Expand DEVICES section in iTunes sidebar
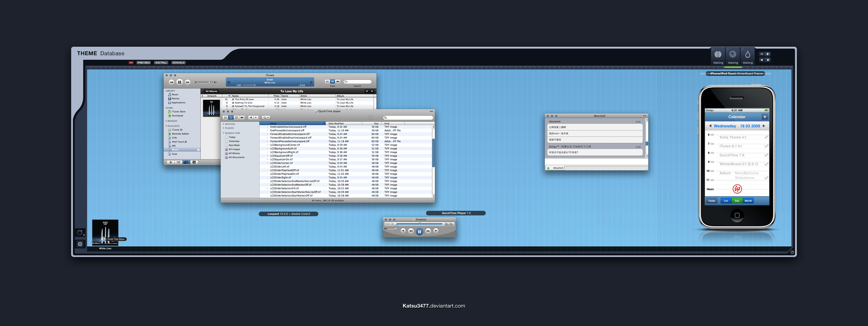This screenshot has width=868, height=326. pos(166,121)
